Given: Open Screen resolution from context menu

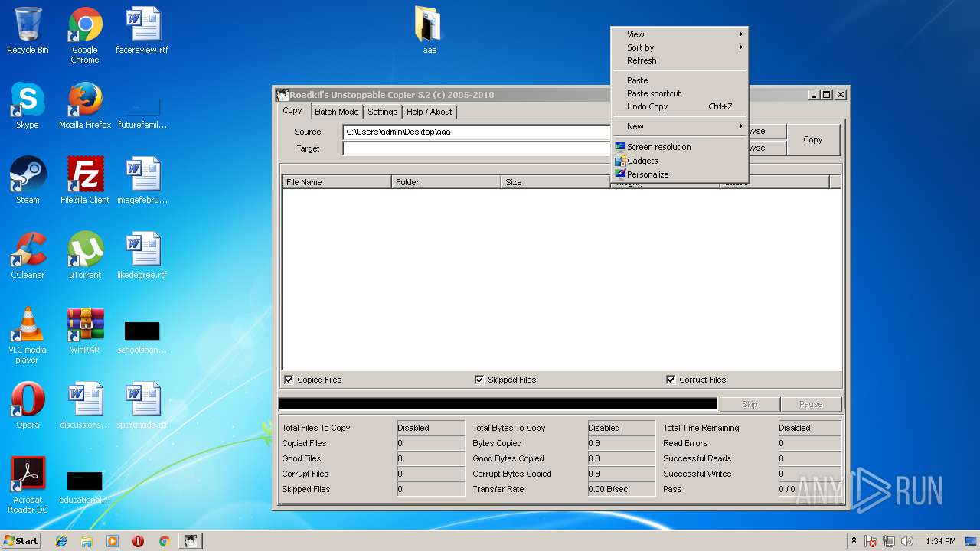Looking at the screenshot, I should [x=679, y=147].
